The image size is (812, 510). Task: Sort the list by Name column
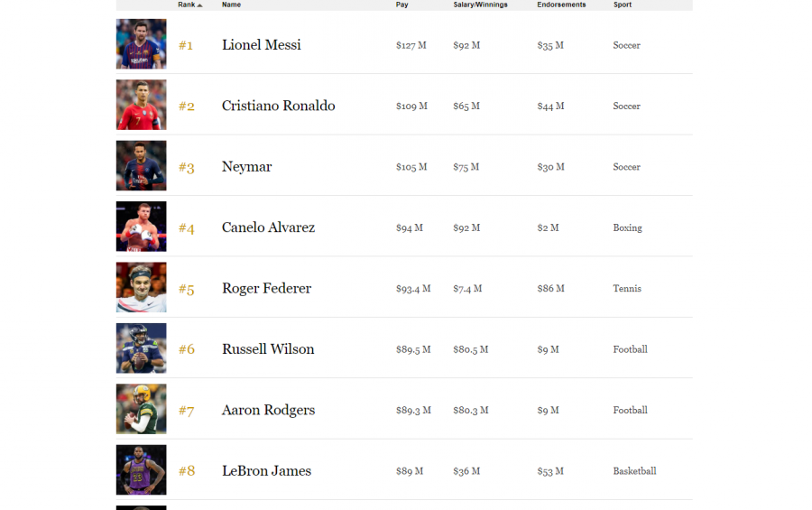tap(231, 5)
